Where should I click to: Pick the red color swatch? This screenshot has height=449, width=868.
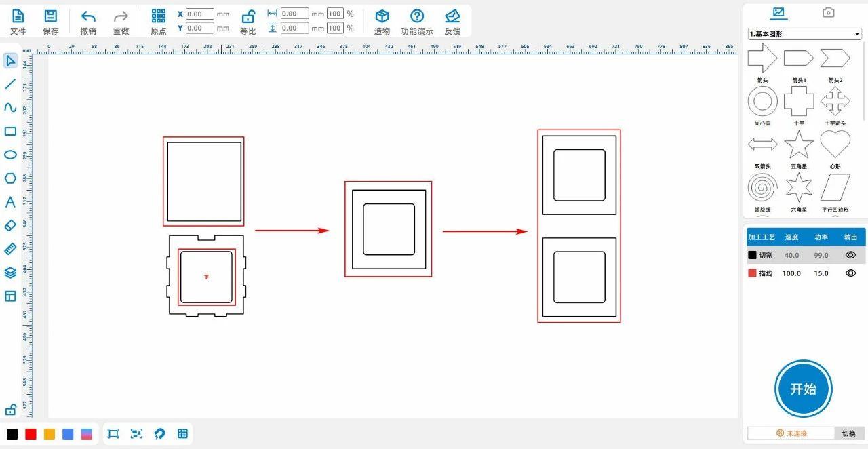[x=31, y=434]
